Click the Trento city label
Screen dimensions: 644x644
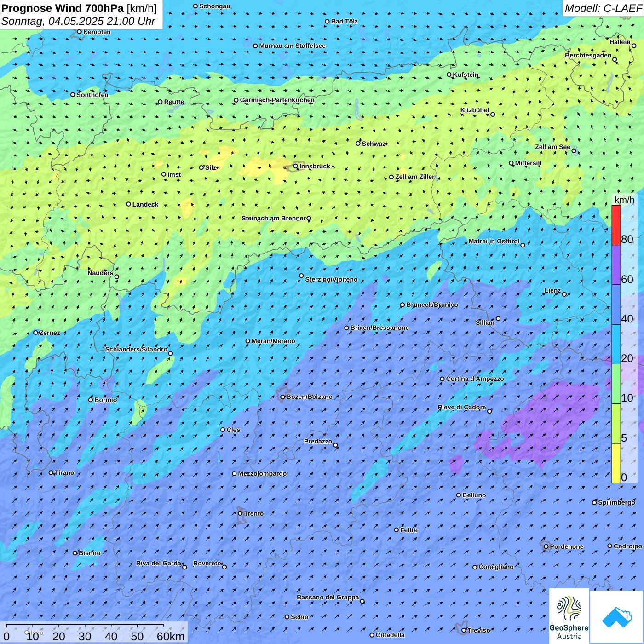[253, 513]
